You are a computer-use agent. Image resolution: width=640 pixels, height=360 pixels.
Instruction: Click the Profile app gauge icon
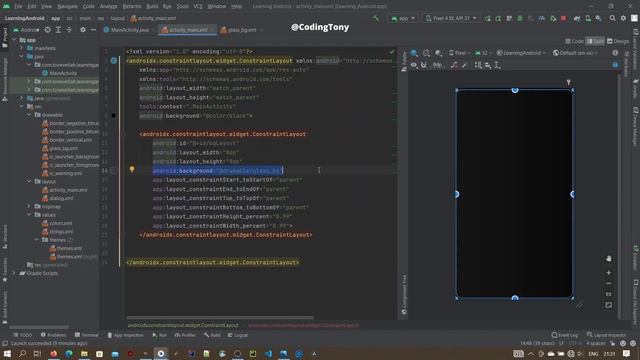click(x=542, y=18)
